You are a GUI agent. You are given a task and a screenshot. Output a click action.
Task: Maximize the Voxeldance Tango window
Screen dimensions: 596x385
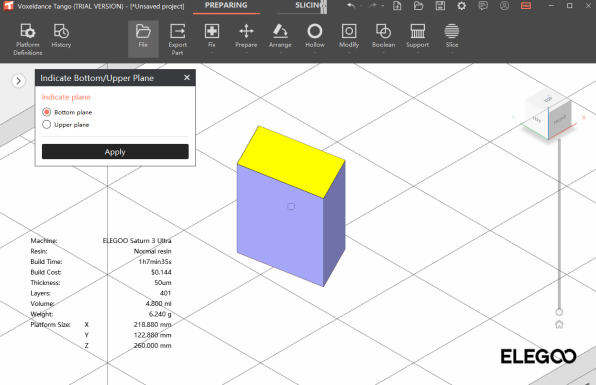coord(569,6)
